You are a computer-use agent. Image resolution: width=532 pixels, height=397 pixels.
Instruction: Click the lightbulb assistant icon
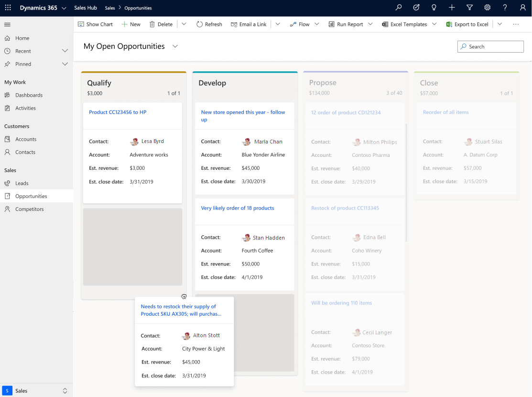tap(434, 8)
